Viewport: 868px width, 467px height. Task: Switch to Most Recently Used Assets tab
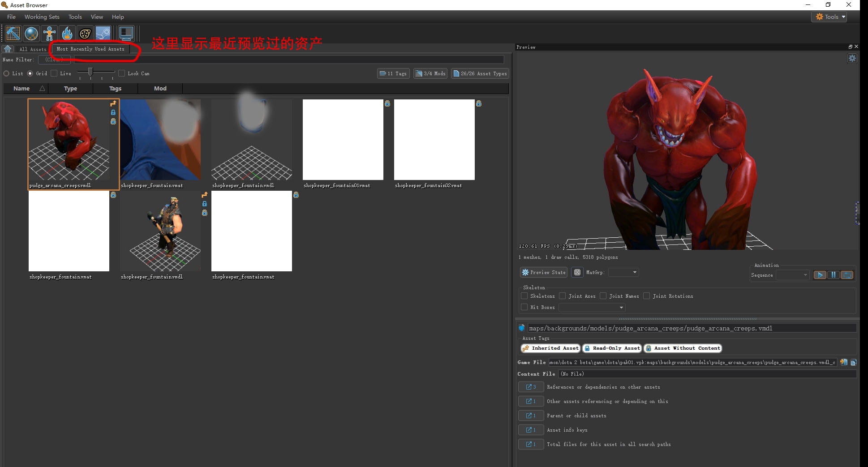coord(90,49)
